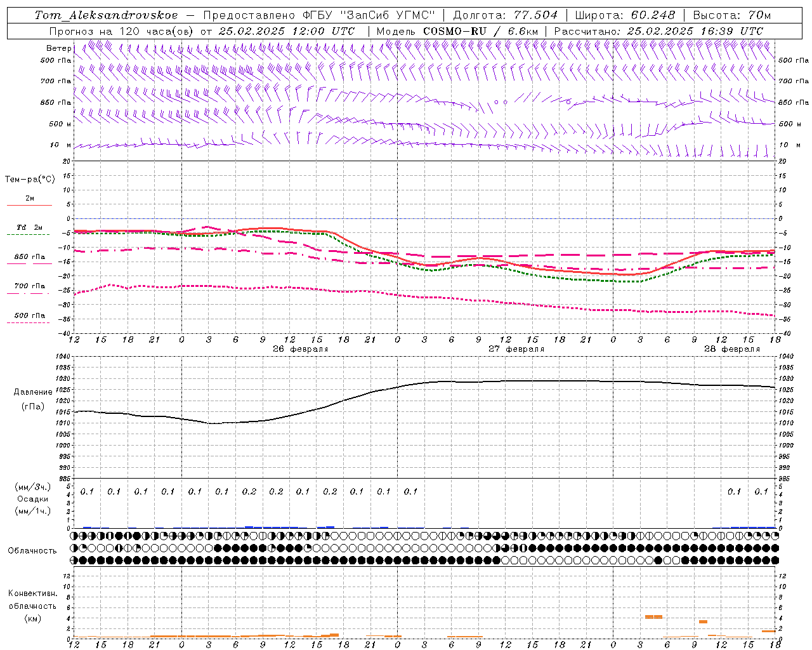Click the (гПа) unit label under Давление
812x650 pixels.
(33, 407)
